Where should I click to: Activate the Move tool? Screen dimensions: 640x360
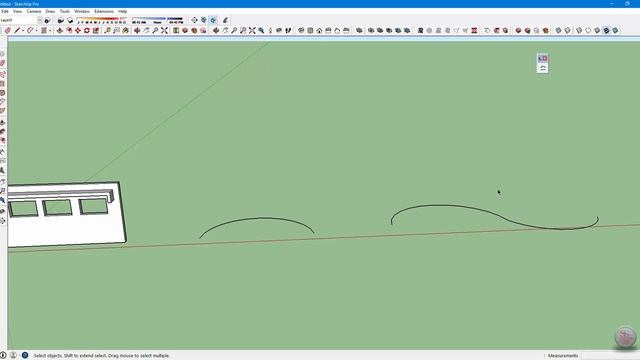click(x=78, y=31)
